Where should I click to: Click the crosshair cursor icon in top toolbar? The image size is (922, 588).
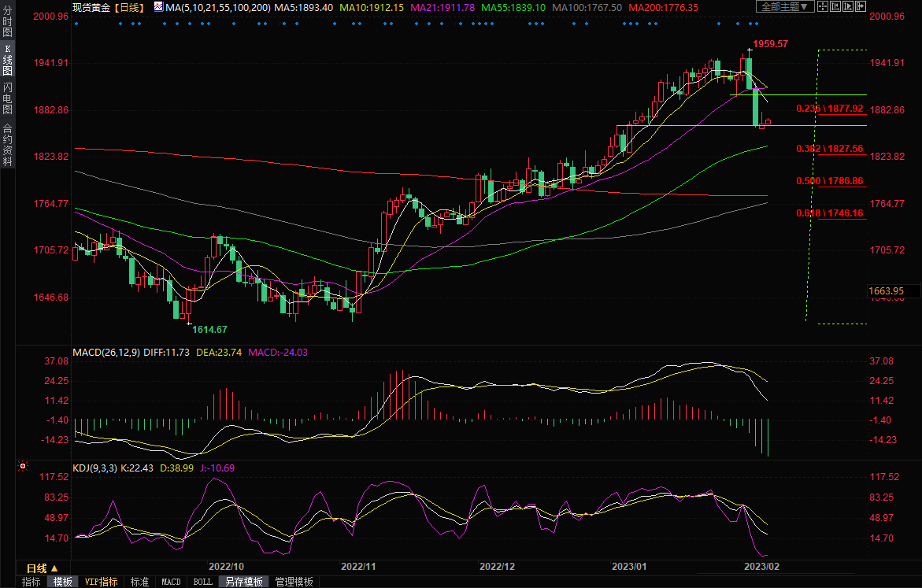823,6
